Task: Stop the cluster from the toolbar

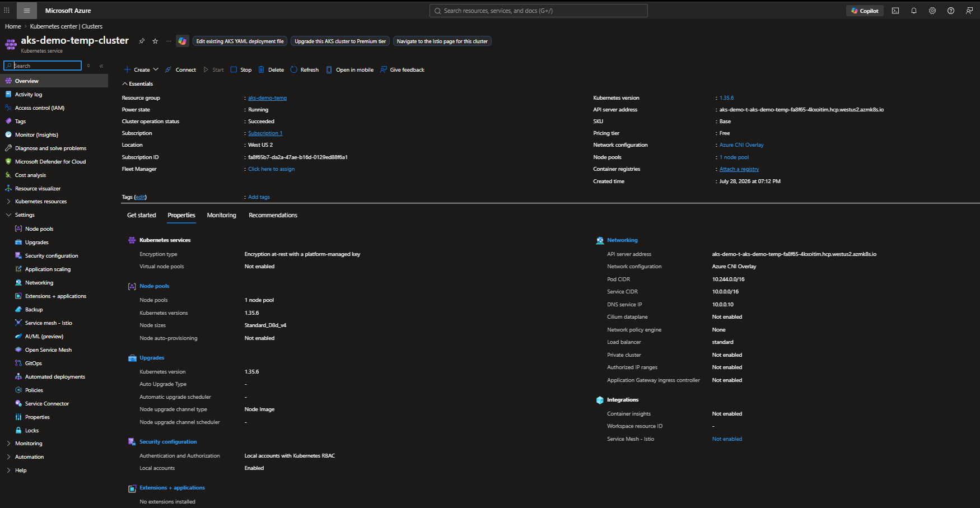Action: coord(241,70)
